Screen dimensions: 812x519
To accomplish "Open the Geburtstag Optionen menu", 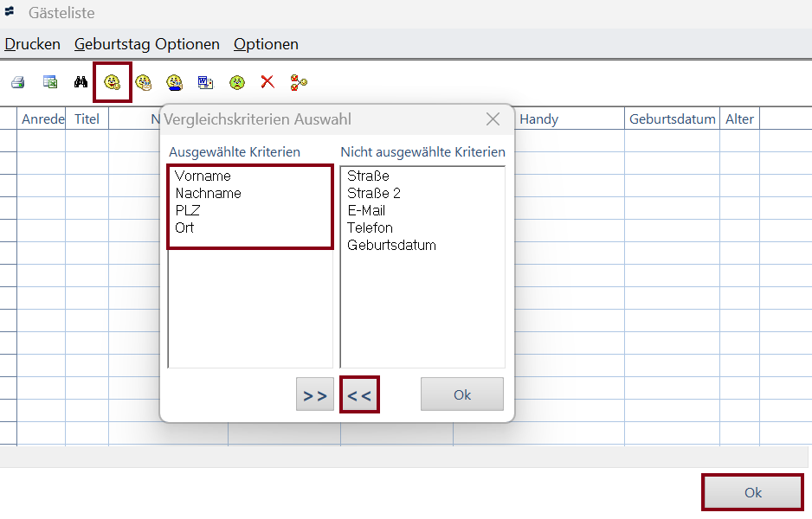I will [146, 44].
